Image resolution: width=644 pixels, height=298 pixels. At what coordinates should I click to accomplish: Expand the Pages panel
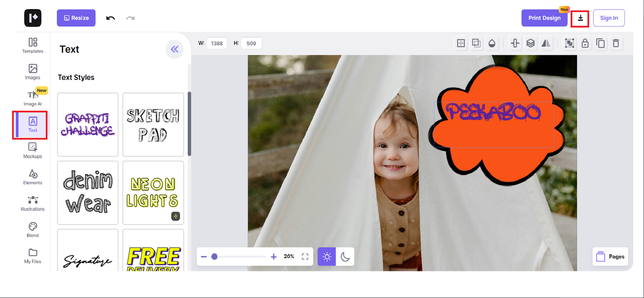click(x=610, y=256)
